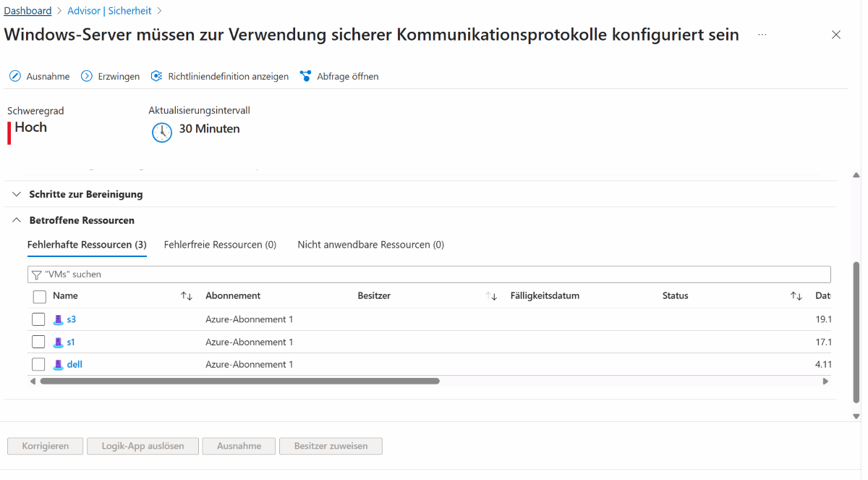The image size is (868, 480).
Task: Open Richtliniendefinition anzeigen from the toolbar
Action: [156, 75]
